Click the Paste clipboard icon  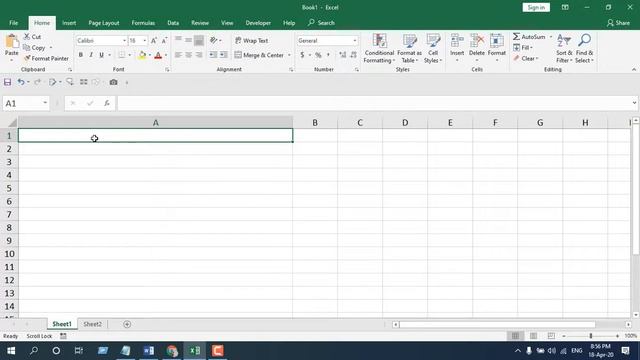pyautogui.click(x=11, y=41)
